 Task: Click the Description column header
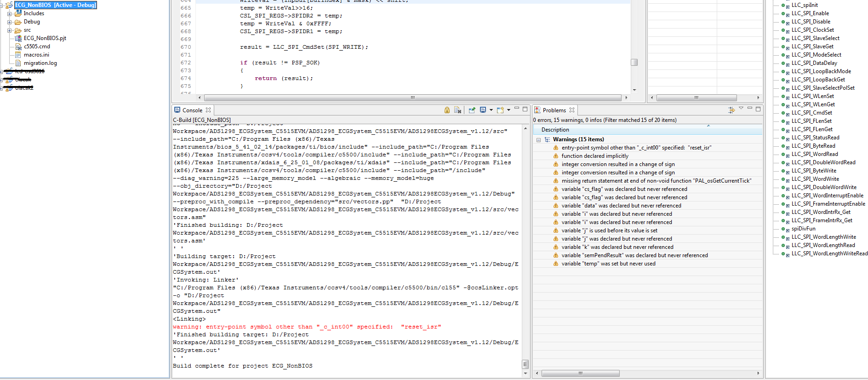[x=647, y=130]
